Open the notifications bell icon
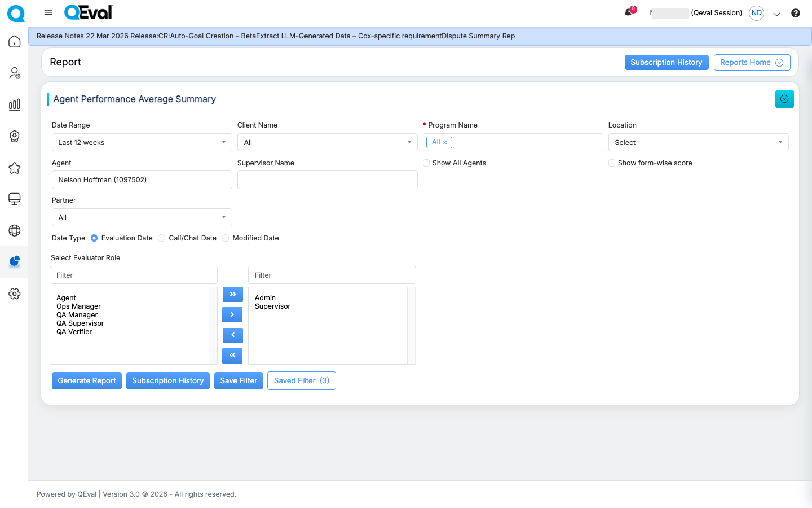 click(x=628, y=12)
